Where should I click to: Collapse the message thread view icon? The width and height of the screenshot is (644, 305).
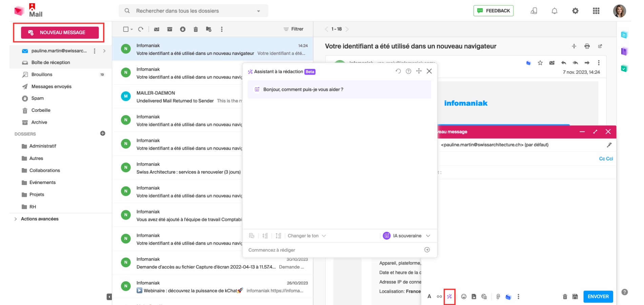point(574,46)
